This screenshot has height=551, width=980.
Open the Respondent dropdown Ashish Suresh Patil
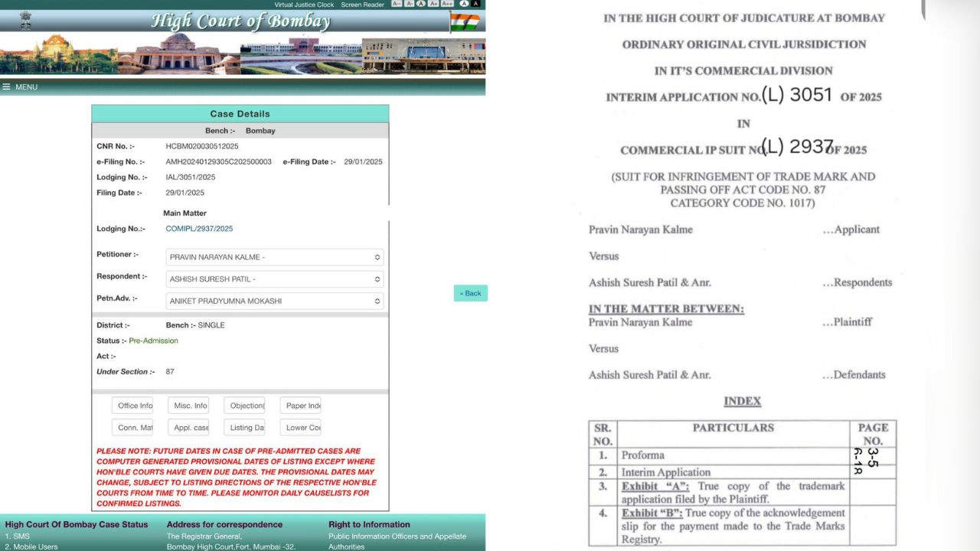pos(275,279)
